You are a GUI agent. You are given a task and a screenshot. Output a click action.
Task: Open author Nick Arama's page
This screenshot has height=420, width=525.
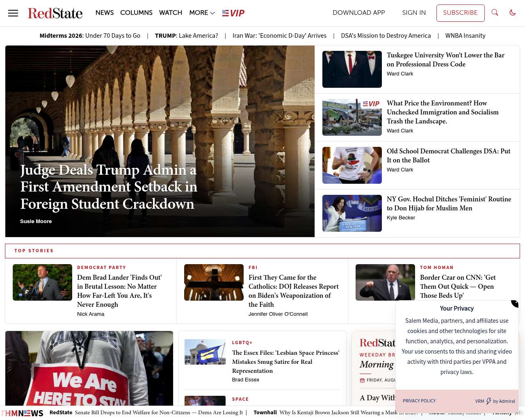coord(91,314)
